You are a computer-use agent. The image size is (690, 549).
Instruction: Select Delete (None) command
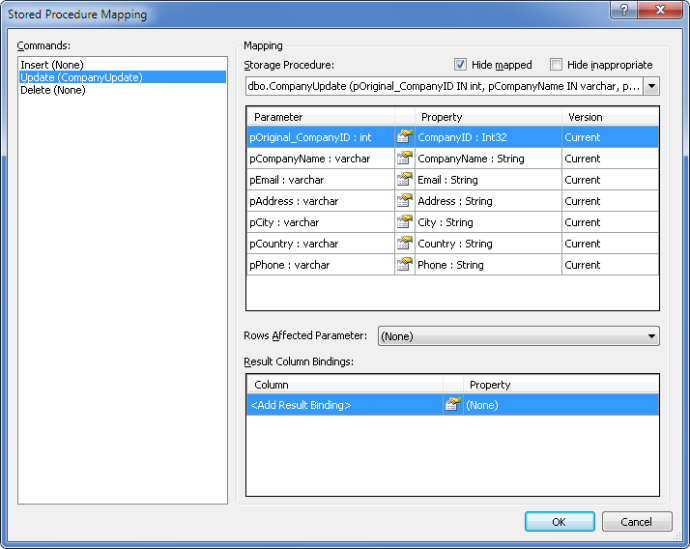pos(53,90)
